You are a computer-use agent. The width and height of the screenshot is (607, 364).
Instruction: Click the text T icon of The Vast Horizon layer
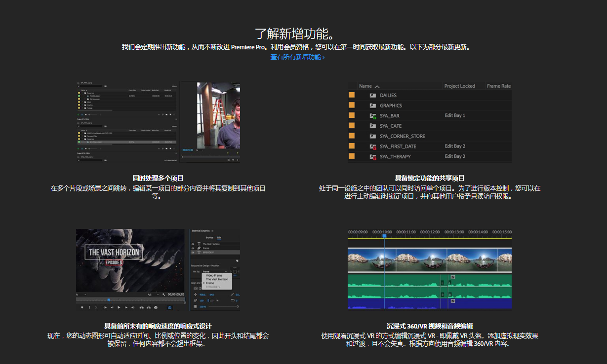199,244
